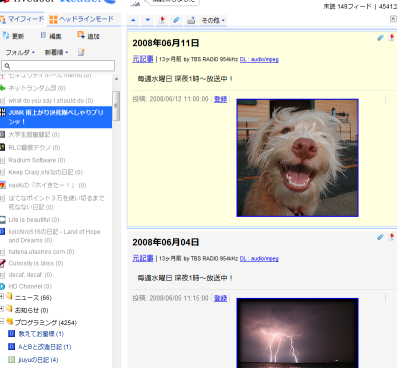Select the JUNK 雨上がり決死隊 feed
This screenshot has height=368, width=397.
(56, 117)
